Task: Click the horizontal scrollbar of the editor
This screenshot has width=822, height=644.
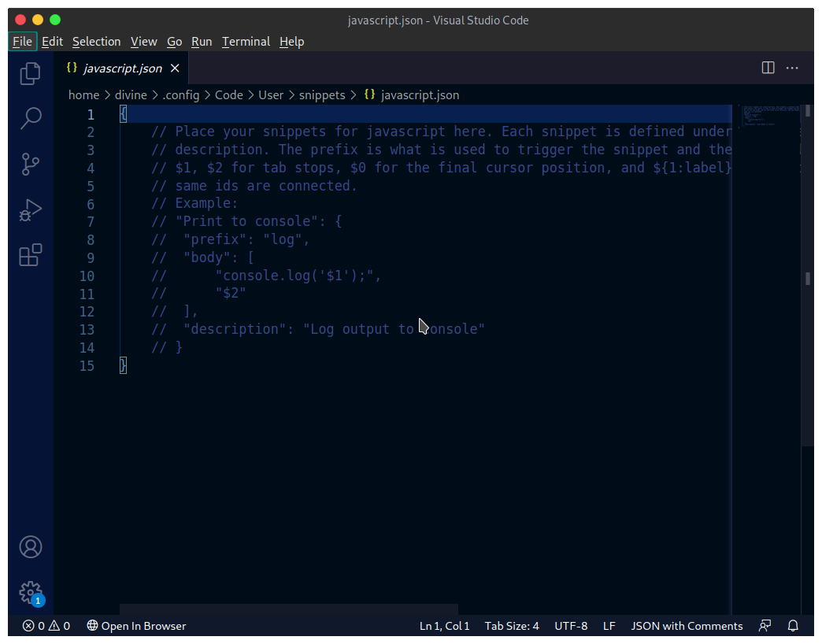Action: coord(289,609)
